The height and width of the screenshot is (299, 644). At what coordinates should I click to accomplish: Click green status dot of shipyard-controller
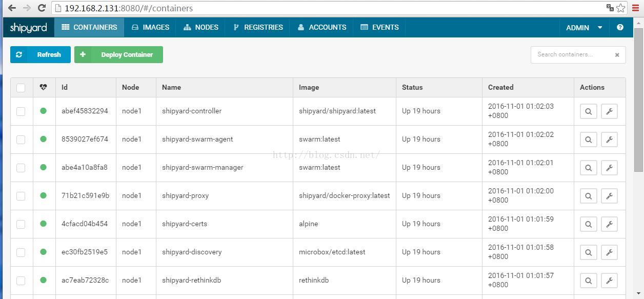tap(43, 111)
